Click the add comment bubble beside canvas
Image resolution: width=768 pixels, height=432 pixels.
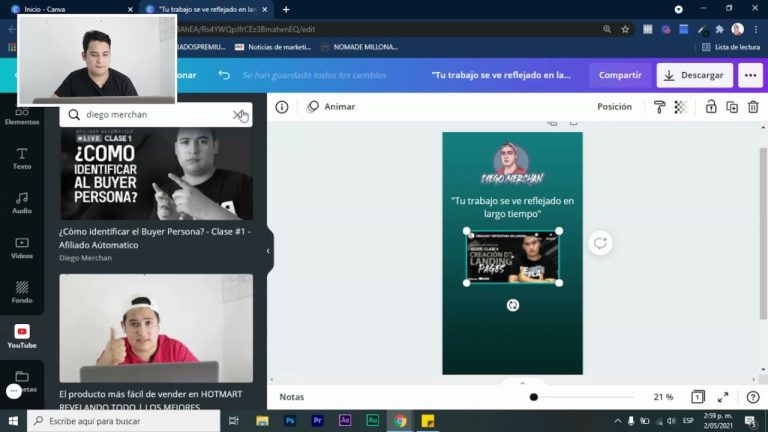pyautogui.click(x=600, y=243)
